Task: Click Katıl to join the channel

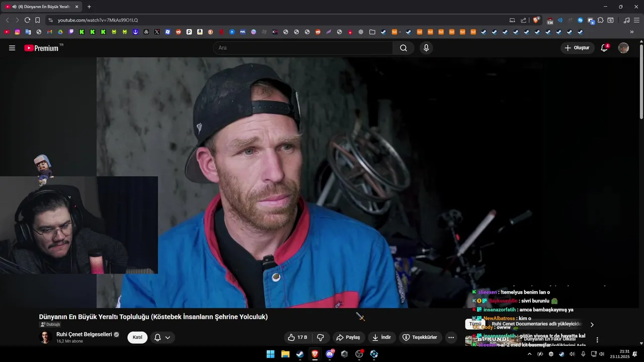Action: (137, 337)
